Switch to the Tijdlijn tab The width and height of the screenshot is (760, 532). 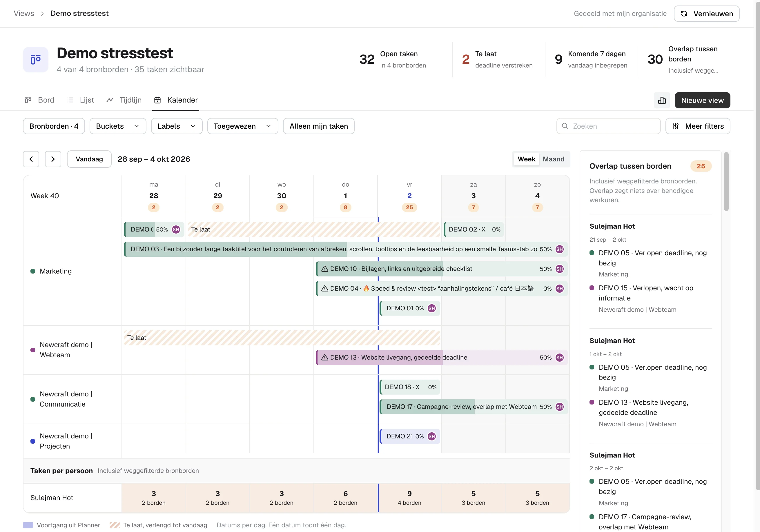pos(124,100)
